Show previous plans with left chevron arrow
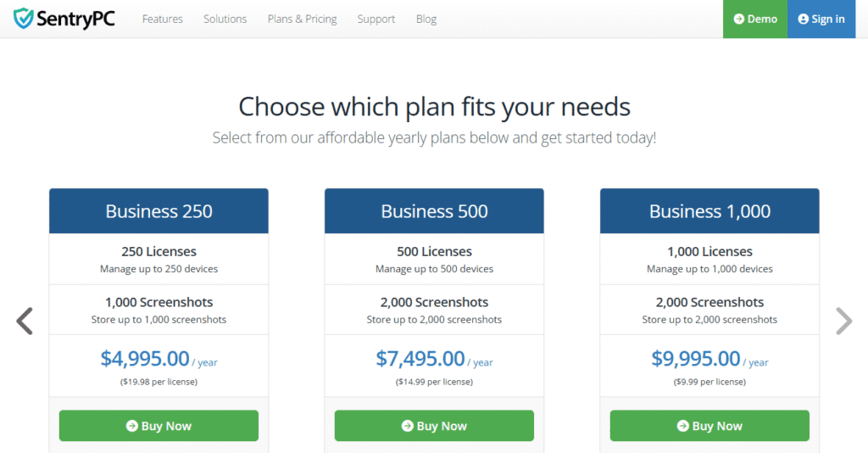 (25, 322)
